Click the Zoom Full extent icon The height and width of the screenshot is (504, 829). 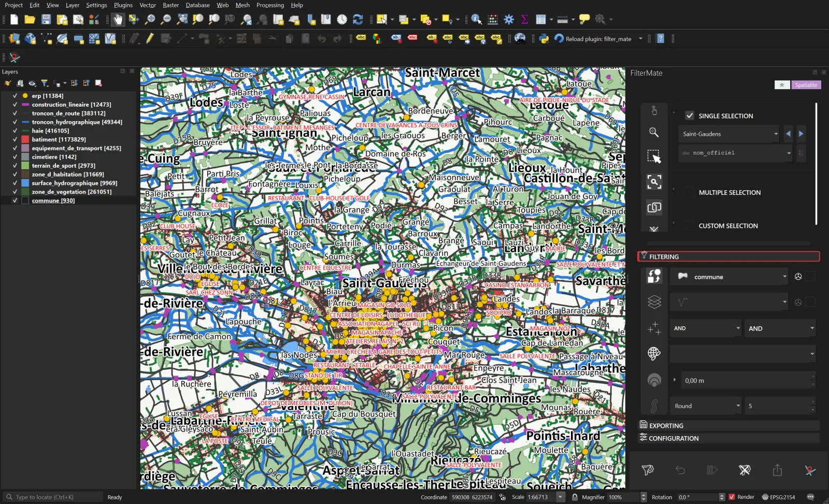pyautogui.click(x=182, y=20)
